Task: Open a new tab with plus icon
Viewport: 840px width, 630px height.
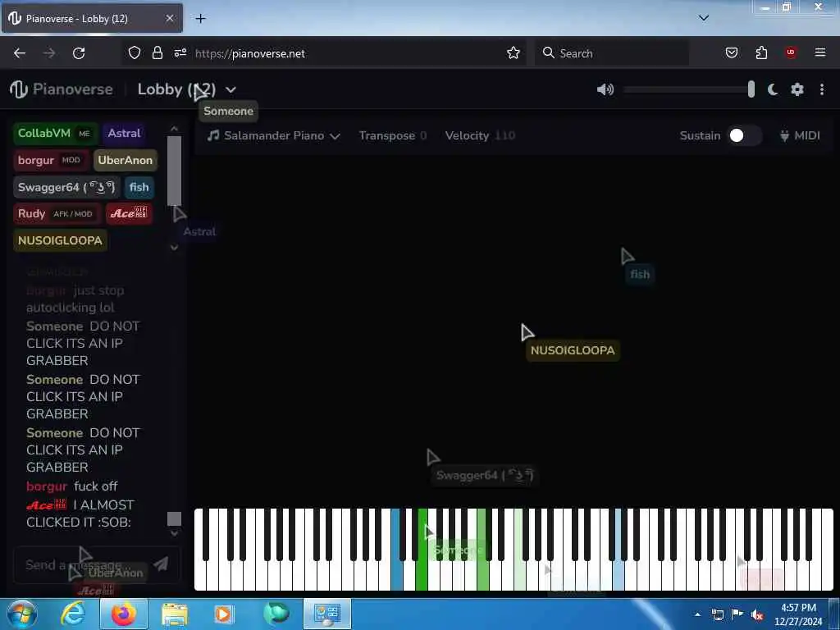Action: (x=200, y=19)
